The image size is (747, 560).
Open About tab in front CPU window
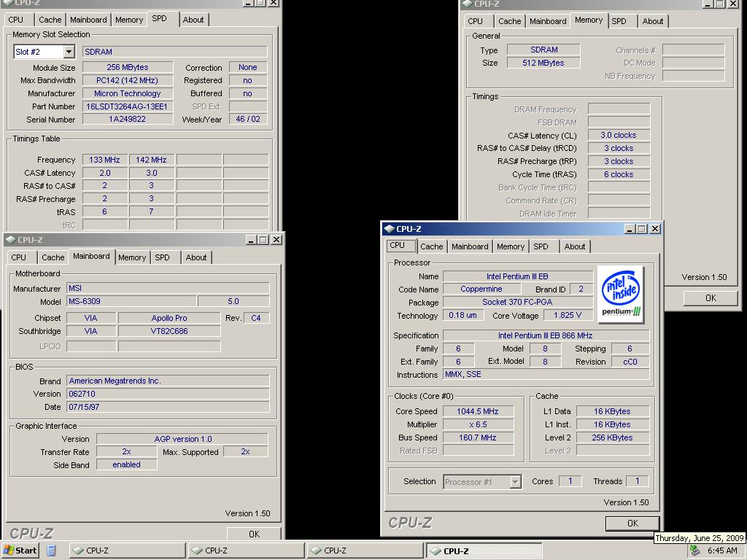[x=575, y=246]
